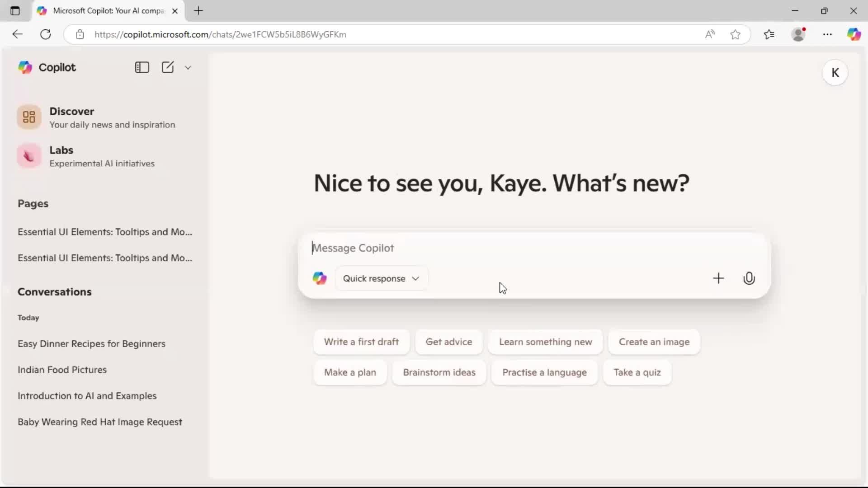This screenshot has height=488, width=868.
Task: Select Brainstorm ideas suggestion
Action: 439,373
